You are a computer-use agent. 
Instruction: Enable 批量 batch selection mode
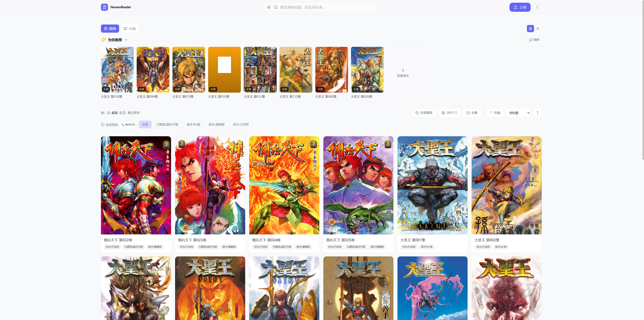pyautogui.click(x=472, y=113)
